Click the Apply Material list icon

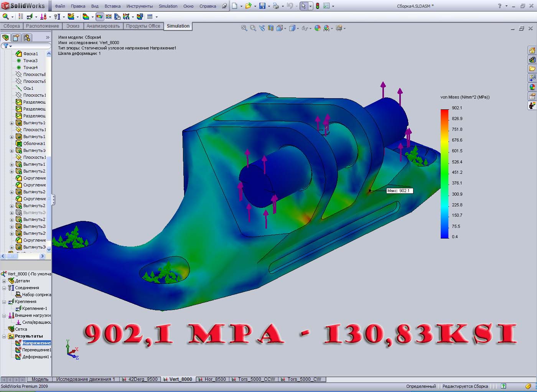coord(21,17)
